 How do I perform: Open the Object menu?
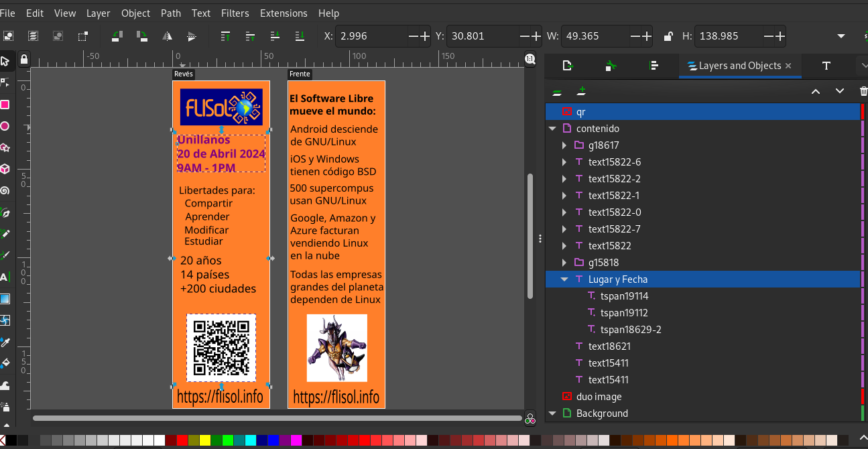pos(136,13)
